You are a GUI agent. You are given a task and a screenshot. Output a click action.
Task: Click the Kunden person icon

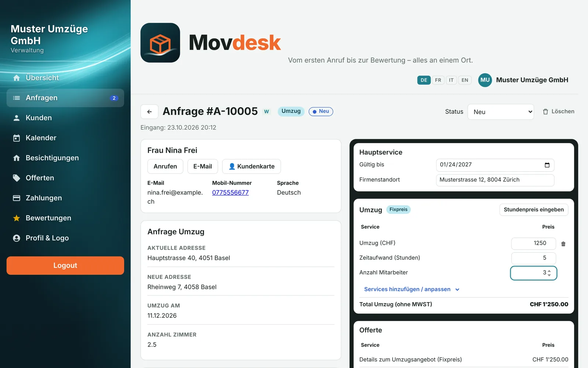[17, 118]
